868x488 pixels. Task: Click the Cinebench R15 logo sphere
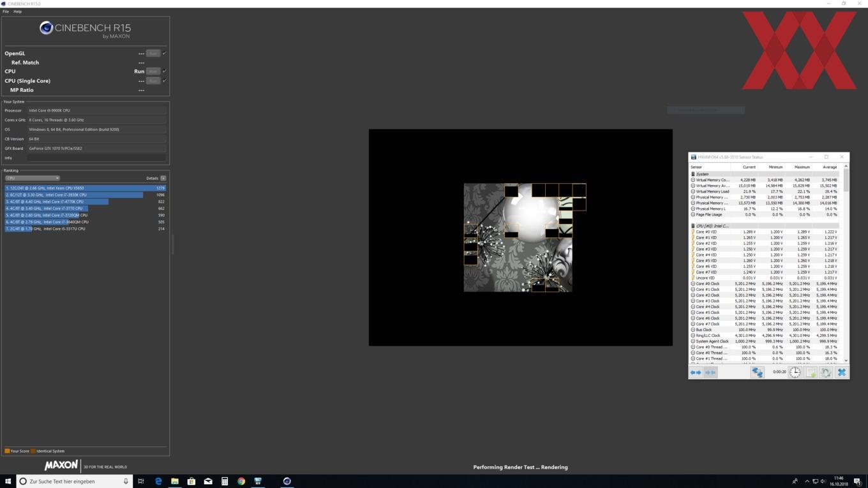pyautogui.click(x=46, y=28)
